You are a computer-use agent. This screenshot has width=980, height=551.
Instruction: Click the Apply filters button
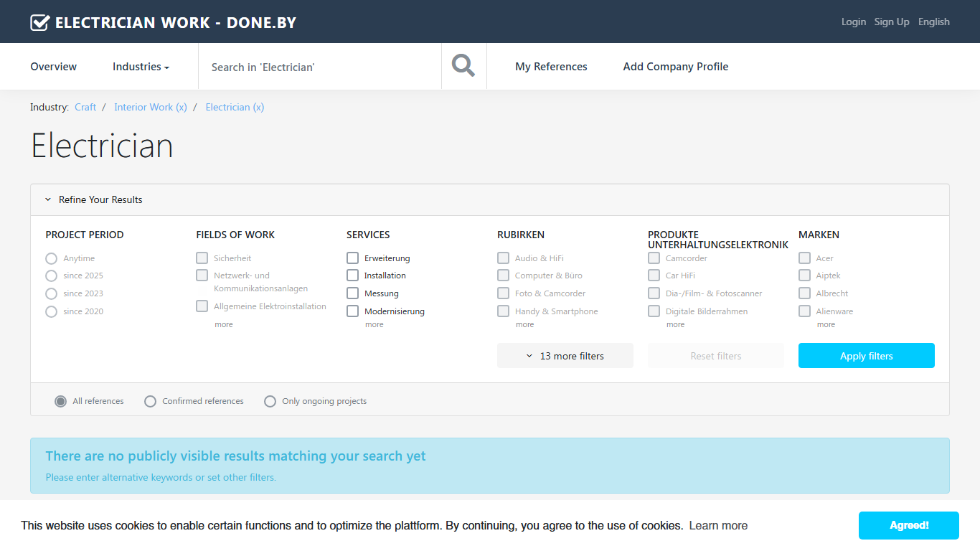pos(867,356)
